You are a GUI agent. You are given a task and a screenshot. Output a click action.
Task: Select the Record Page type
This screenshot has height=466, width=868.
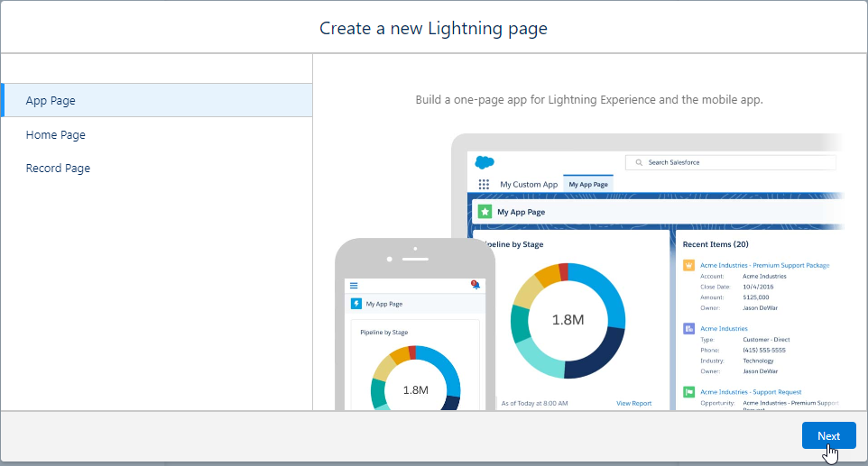pyautogui.click(x=58, y=168)
